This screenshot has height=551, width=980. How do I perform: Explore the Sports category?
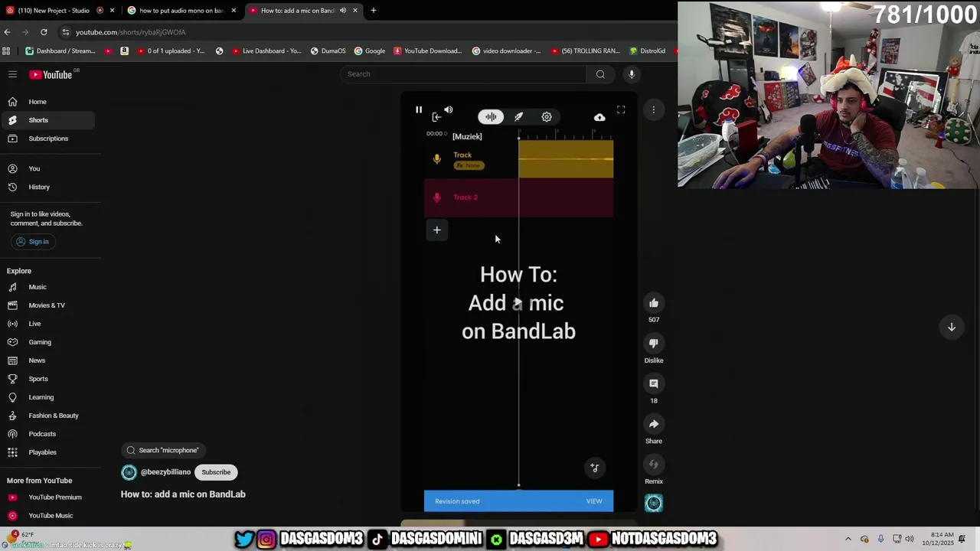tap(47, 379)
